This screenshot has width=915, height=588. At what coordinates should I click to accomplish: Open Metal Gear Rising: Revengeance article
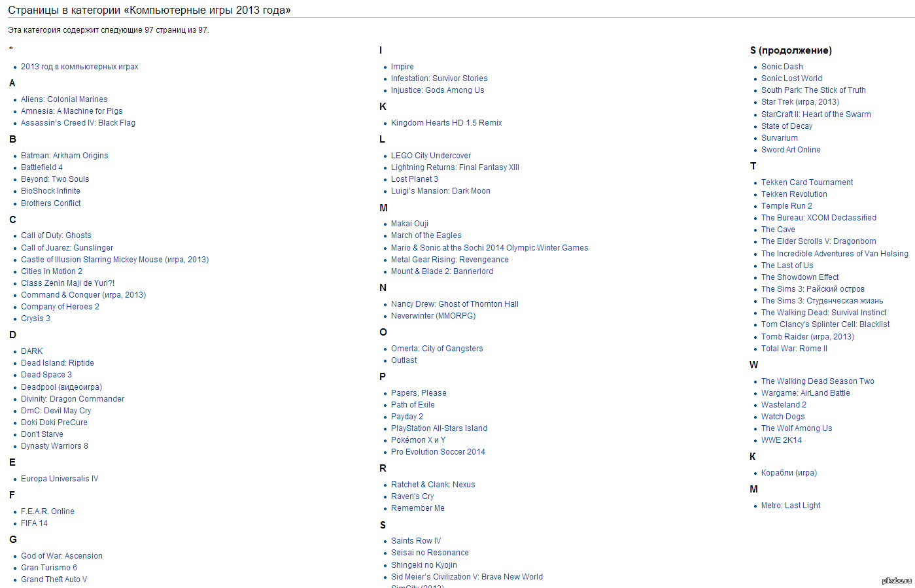coord(450,260)
